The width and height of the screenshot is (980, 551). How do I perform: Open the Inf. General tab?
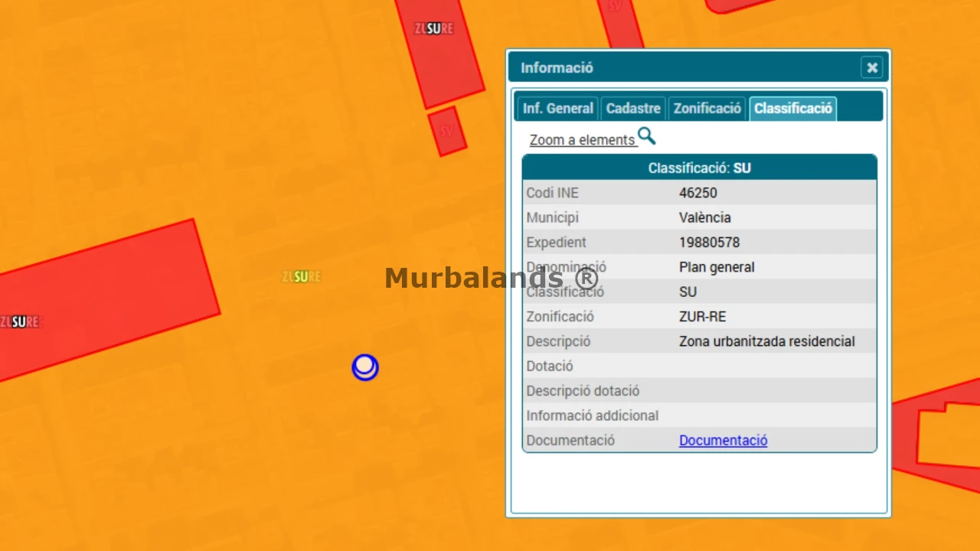[557, 109]
